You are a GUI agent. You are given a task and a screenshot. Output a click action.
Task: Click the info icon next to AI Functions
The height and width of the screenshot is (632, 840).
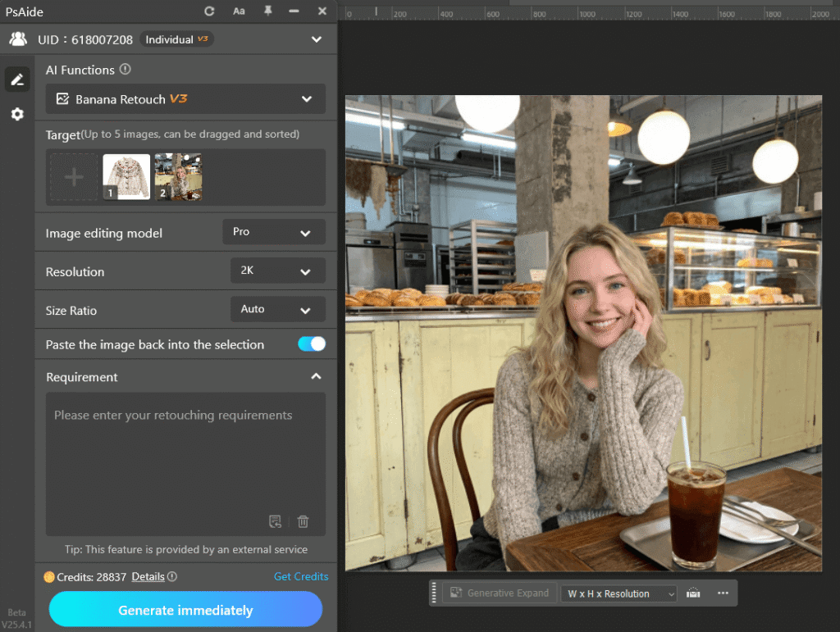124,70
